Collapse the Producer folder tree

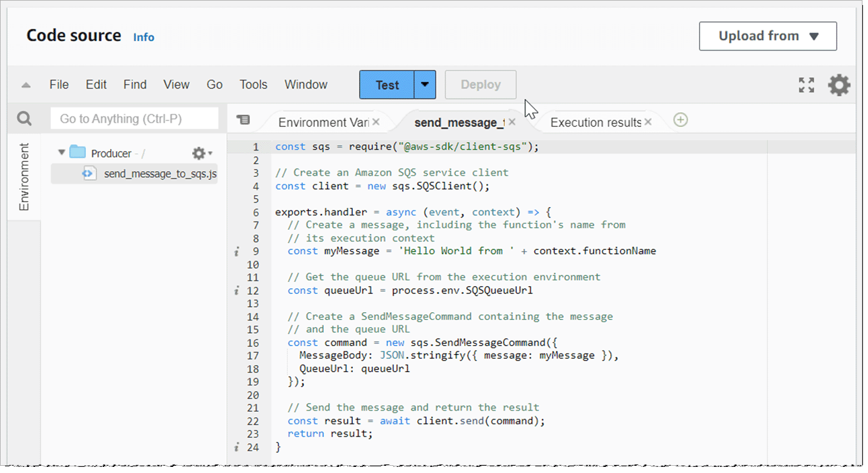(61, 152)
